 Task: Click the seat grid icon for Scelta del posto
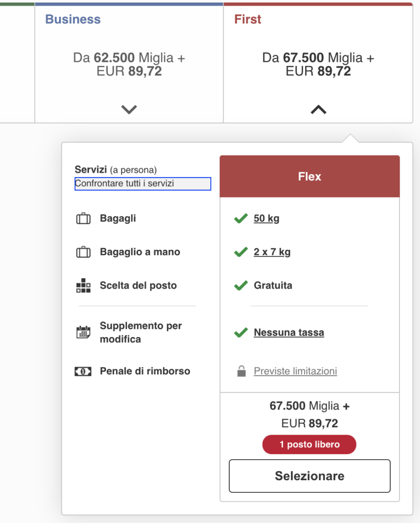pyautogui.click(x=83, y=286)
